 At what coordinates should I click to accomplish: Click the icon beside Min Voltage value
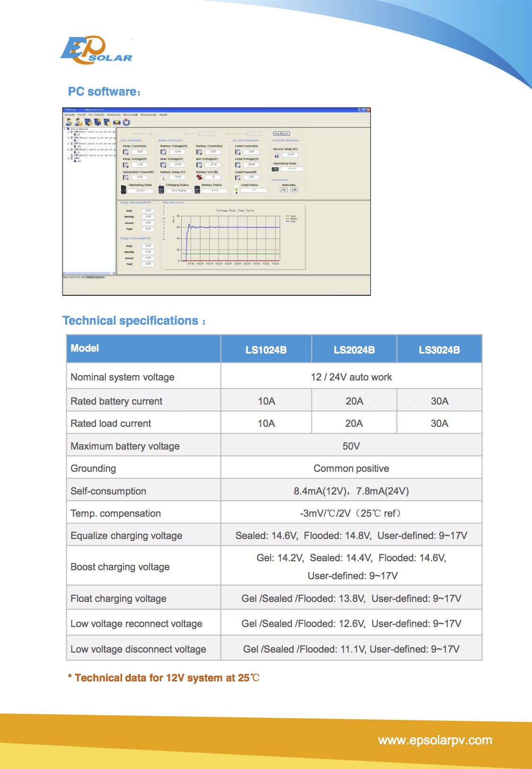[x=199, y=165]
